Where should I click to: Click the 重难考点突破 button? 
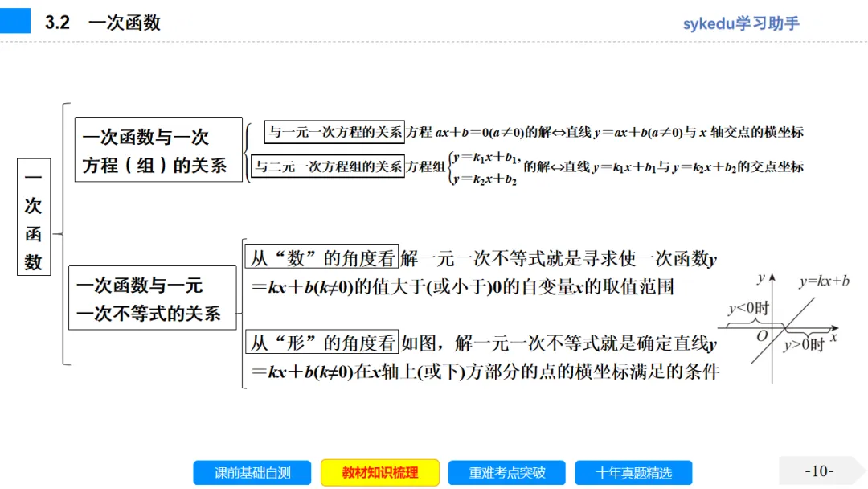click(506, 473)
